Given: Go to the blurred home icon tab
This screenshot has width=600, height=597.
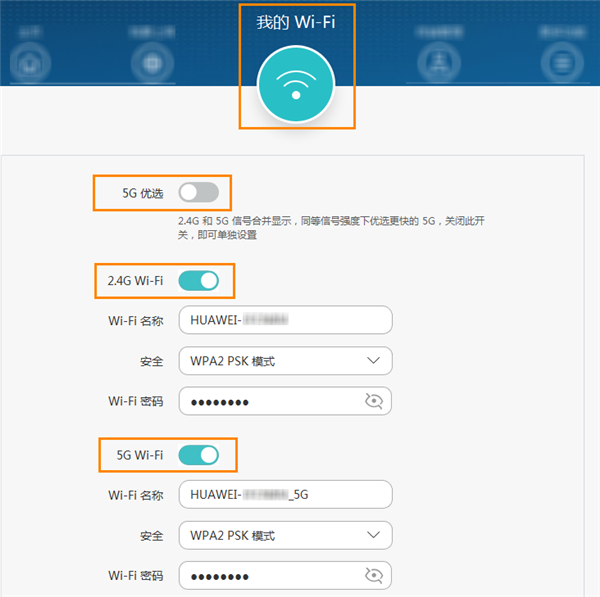Looking at the screenshot, I should pos(30,63).
